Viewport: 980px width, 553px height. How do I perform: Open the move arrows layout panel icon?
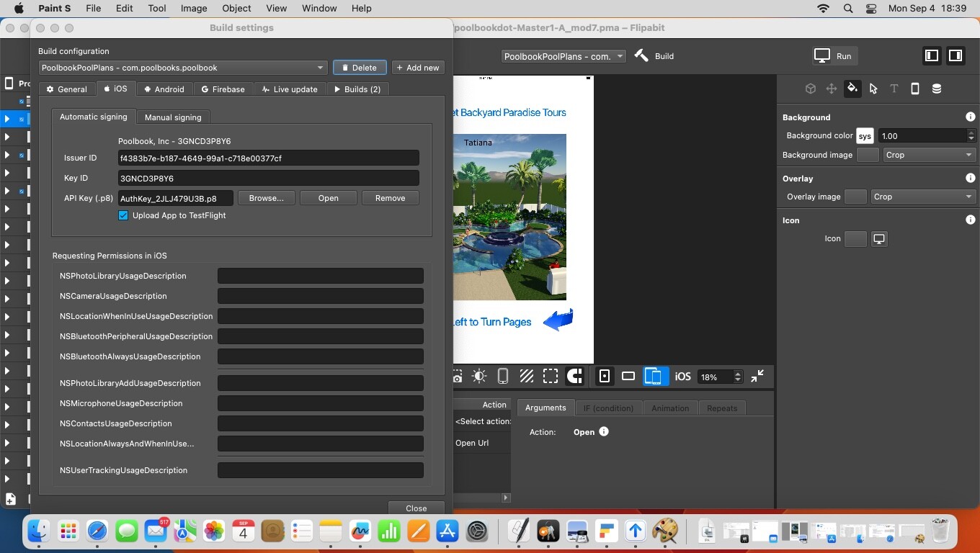point(832,89)
